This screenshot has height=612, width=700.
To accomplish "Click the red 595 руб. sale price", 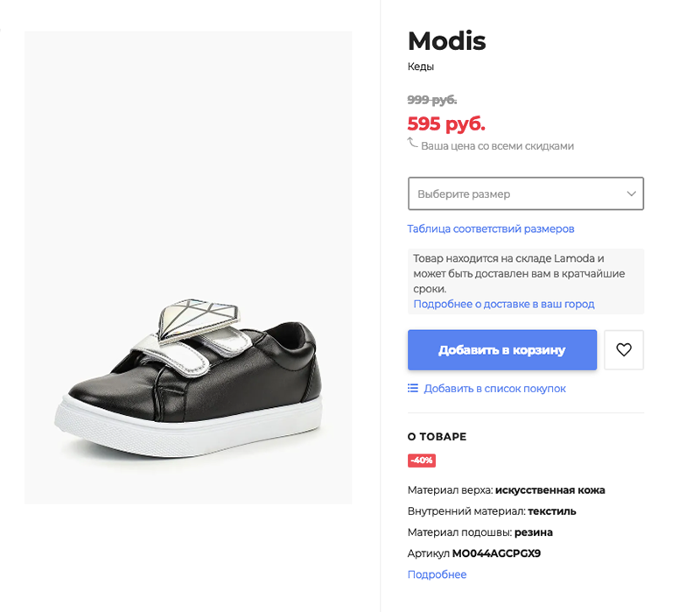I will tap(446, 123).
